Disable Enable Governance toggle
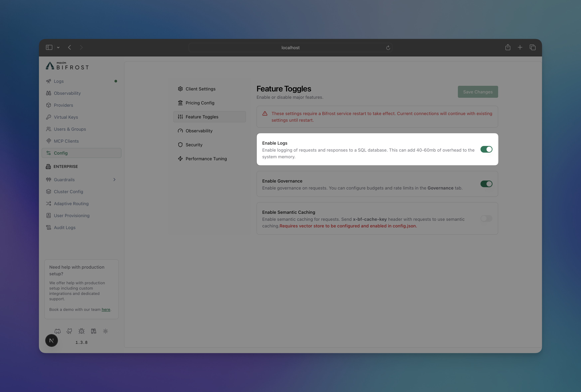The width and height of the screenshot is (581, 392). point(486,184)
